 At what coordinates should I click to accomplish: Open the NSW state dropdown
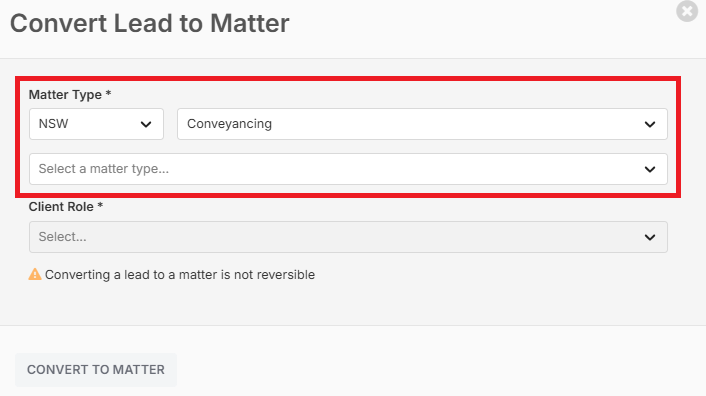pyautogui.click(x=96, y=124)
